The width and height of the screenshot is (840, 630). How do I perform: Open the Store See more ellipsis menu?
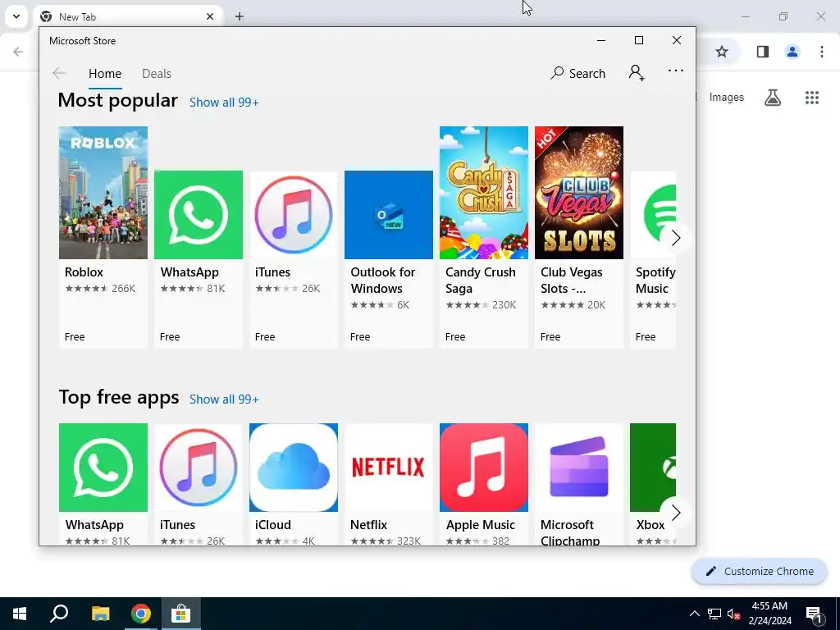pyautogui.click(x=676, y=71)
